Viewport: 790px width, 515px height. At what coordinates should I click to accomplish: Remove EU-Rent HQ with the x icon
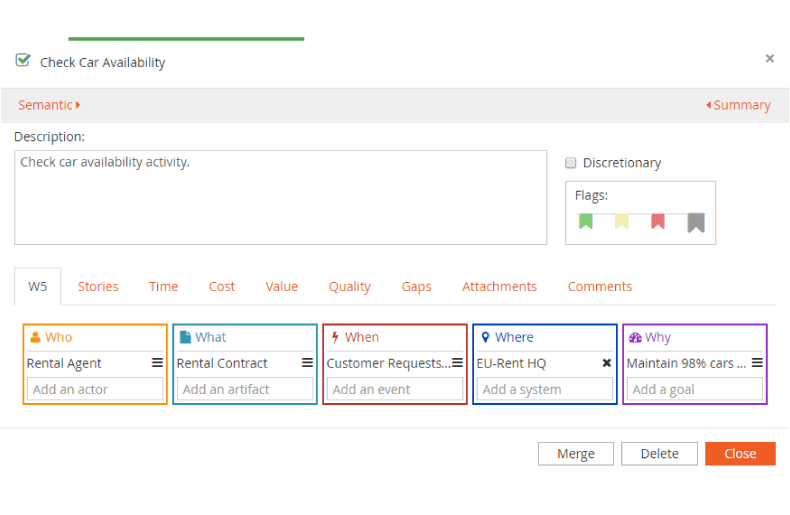coord(606,363)
